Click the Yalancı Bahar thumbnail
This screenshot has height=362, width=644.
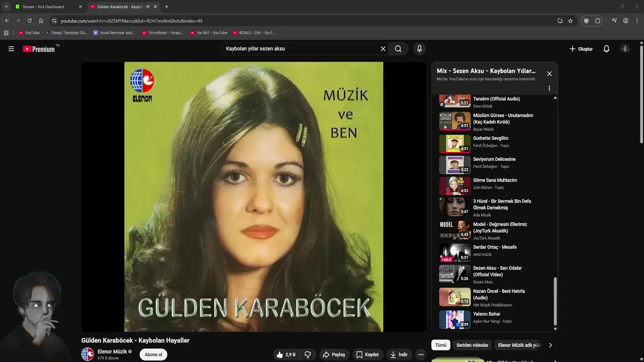pos(455,320)
